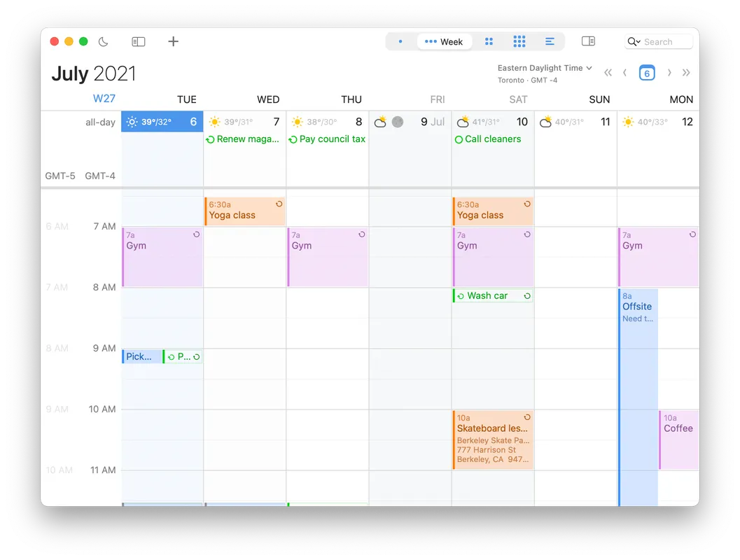Jump back a month with double chevron
The image size is (740, 560).
pos(608,72)
